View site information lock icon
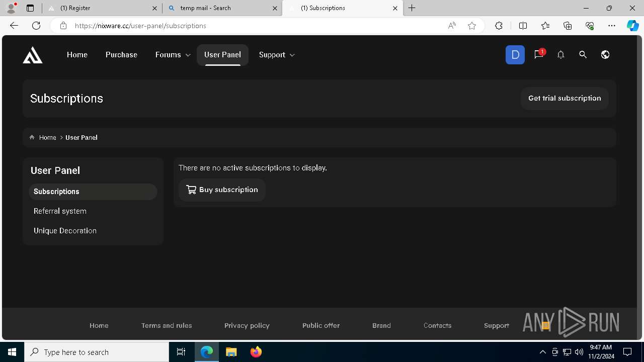The height and width of the screenshot is (362, 644). 63,26
